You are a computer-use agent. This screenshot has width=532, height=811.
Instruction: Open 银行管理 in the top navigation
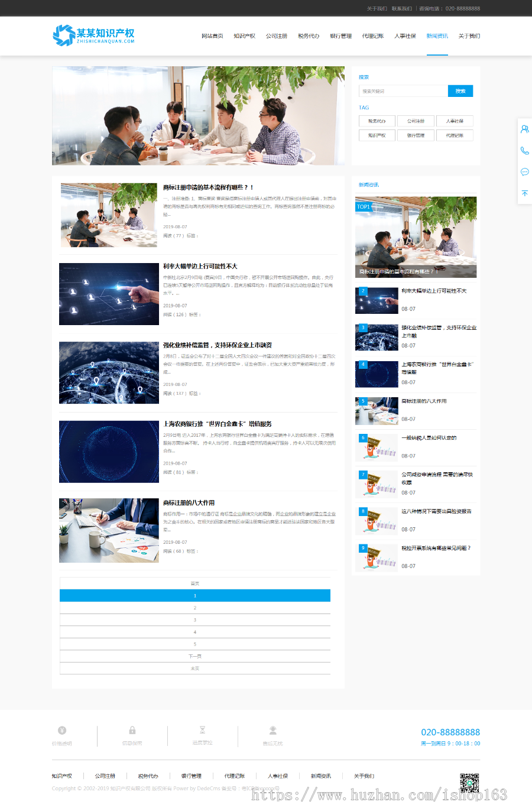click(340, 36)
